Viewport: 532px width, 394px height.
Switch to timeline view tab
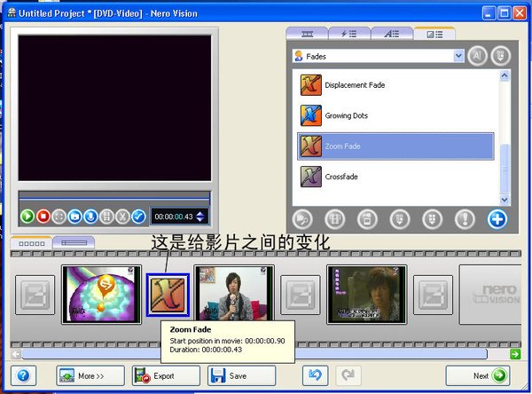pyautogui.click(x=74, y=243)
